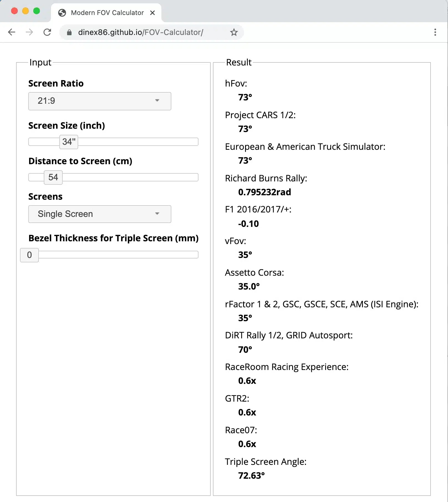
Task: Click the Richard Burns Rally value 0.795232rad
Action: tap(265, 192)
